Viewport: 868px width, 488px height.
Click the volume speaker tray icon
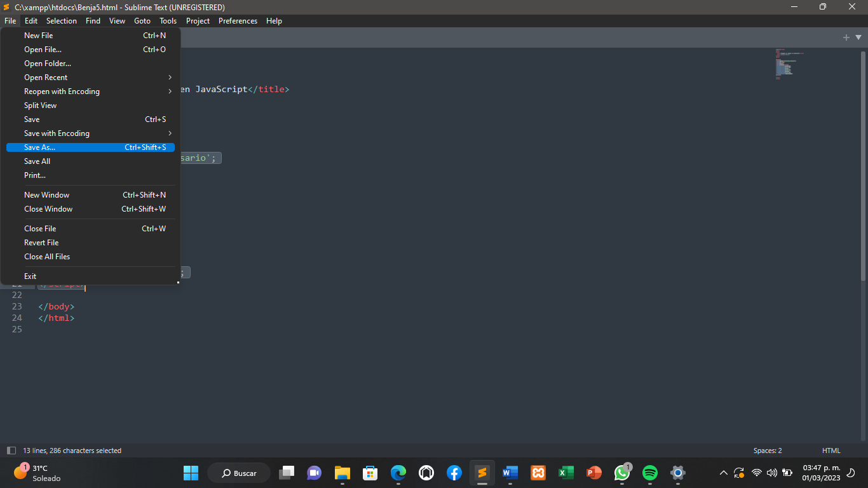coord(772,473)
